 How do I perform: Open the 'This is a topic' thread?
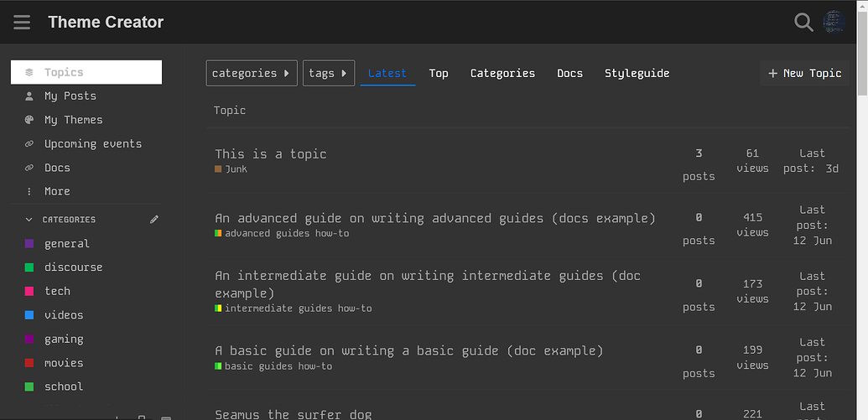pos(270,154)
